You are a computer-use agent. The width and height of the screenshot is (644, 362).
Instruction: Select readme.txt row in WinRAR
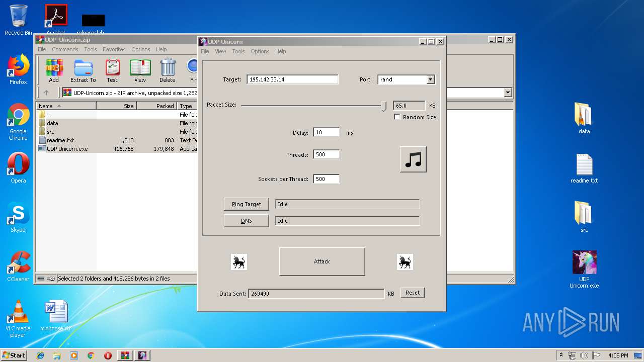pos(117,140)
